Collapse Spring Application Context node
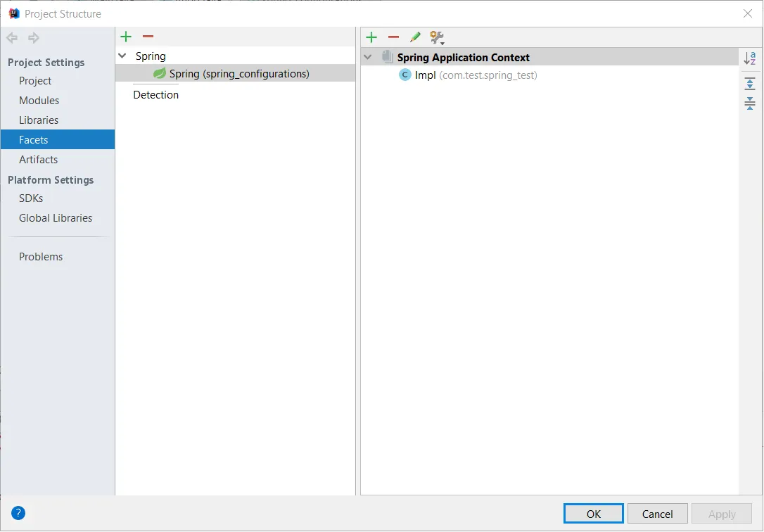The width and height of the screenshot is (764, 532). point(368,57)
